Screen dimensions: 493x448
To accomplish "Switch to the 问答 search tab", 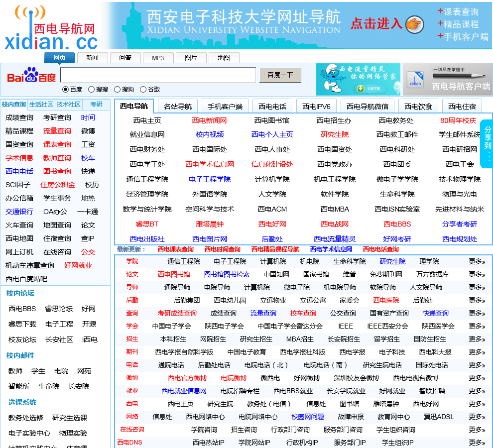I will 125,58.
